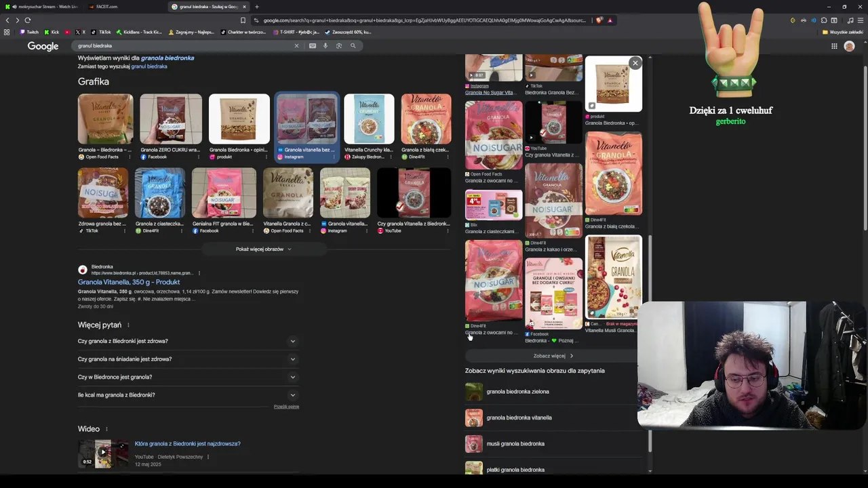Open the extensions puzzle icon
The height and width of the screenshot is (488, 868).
click(x=824, y=20)
